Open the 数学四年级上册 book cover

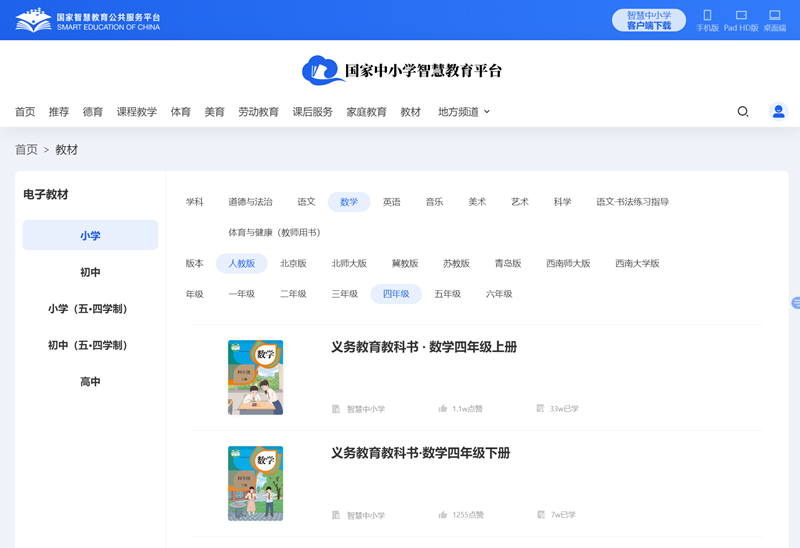point(256,378)
